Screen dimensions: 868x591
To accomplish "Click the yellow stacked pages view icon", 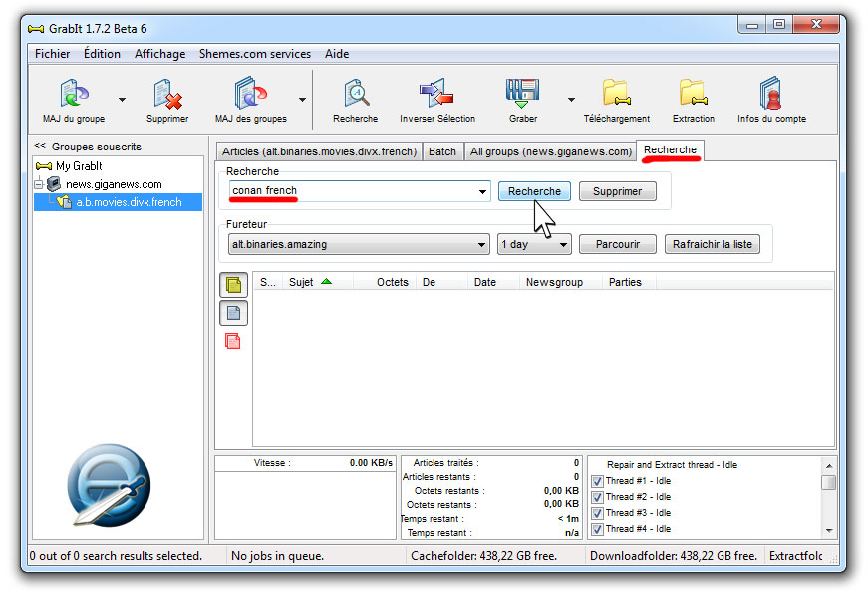I will pos(233,285).
